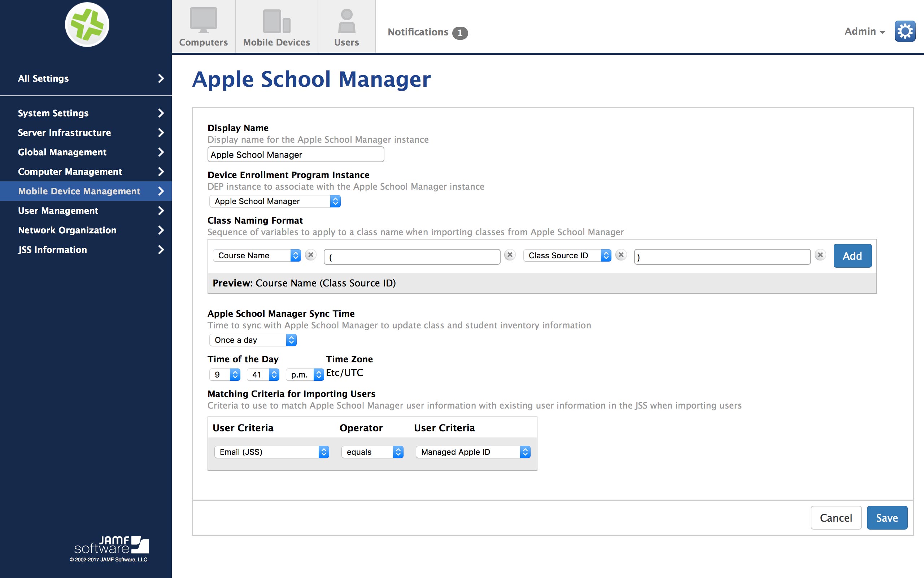Edit the close parenthesis text field

point(722,256)
